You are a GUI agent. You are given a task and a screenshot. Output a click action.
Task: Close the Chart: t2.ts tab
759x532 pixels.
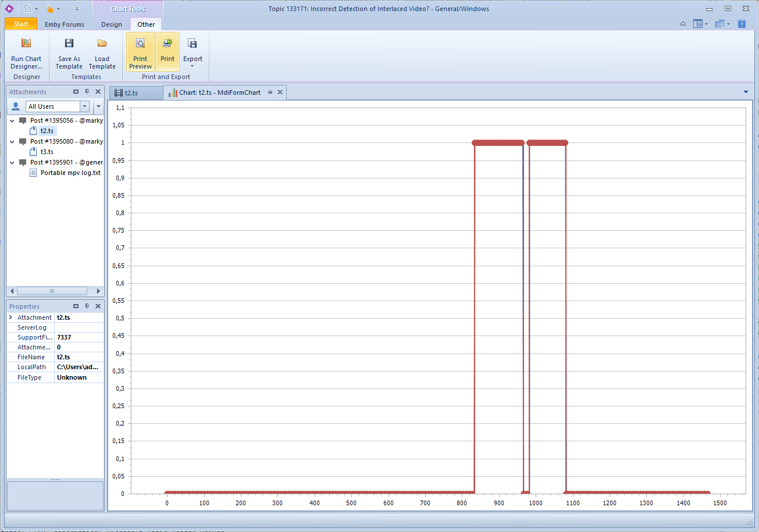(x=280, y=92)
